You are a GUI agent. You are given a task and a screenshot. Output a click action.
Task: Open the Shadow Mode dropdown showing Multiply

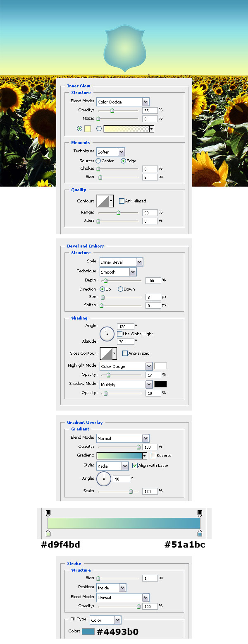[x=126, y=384]
